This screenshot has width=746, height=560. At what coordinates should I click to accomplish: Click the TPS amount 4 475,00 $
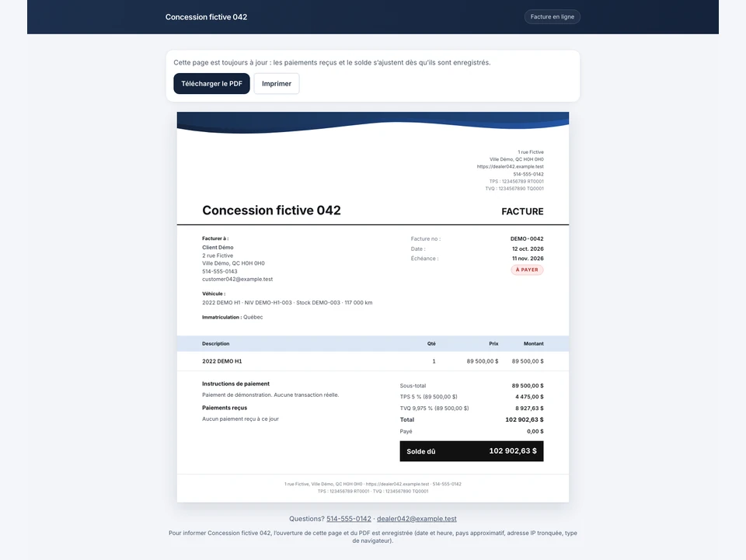click(x=529, y=396)
